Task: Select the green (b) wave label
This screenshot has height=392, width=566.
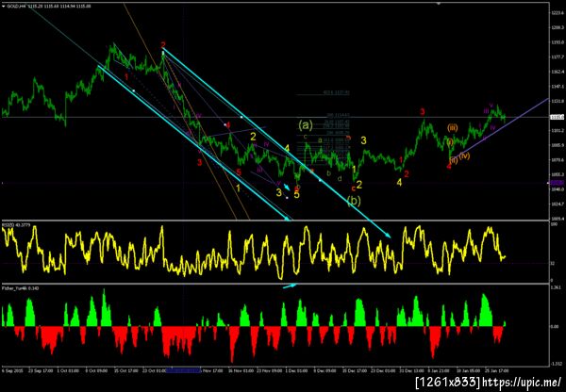Action: click(x=354, y=201)
